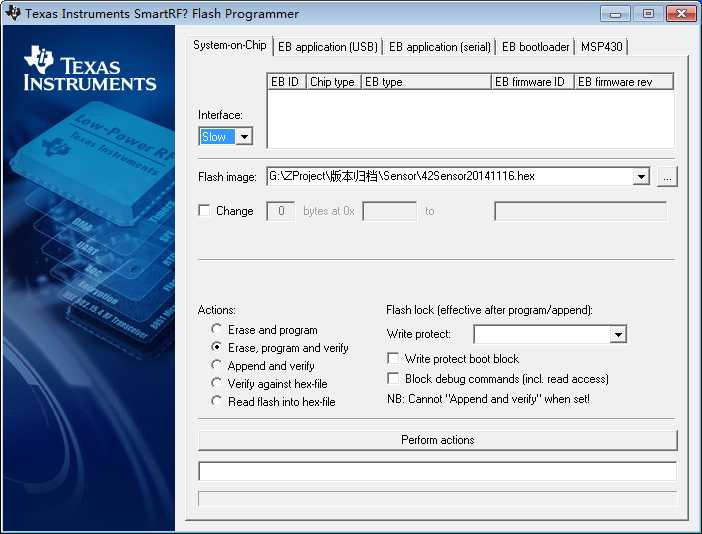Click the Texas Instruments title bar icon
The height and width of the screenshot is (534, 702).
13,13
